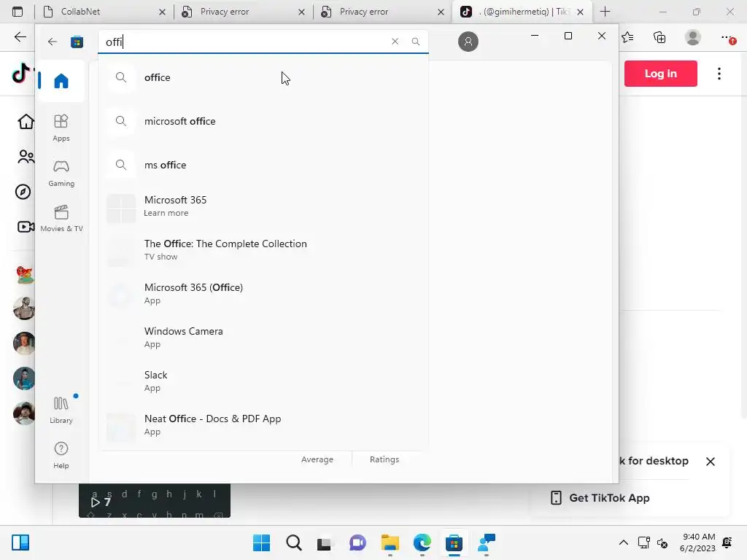The width and height of the screenshot is (747, 560).
Task: Open the taskbar clock and date
Action: pos(698,542)
